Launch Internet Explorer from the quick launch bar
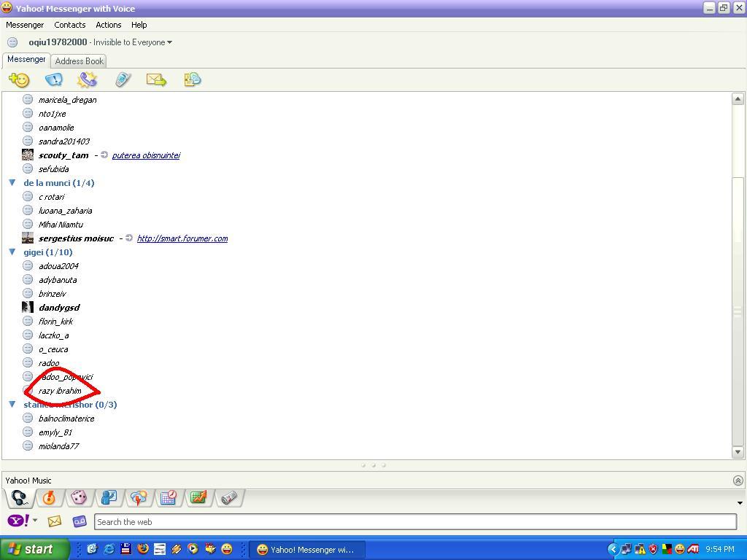 pos(109,549)
